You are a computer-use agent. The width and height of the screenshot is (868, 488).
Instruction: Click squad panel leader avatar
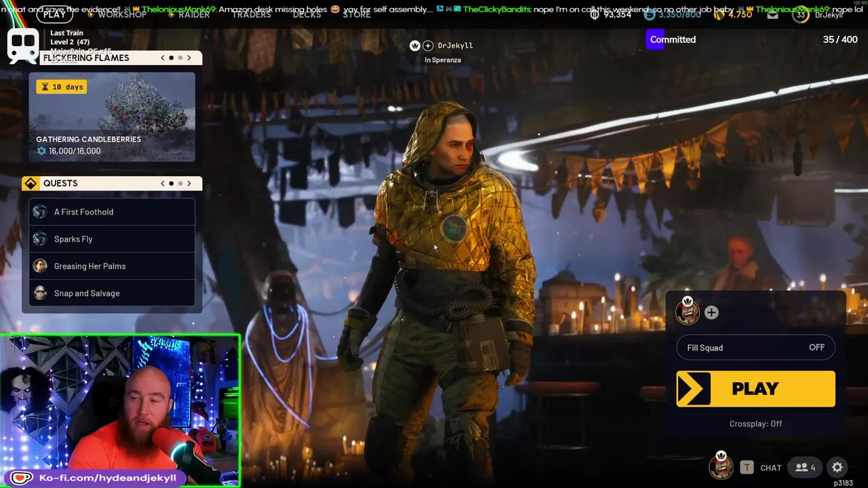point(687,311)
